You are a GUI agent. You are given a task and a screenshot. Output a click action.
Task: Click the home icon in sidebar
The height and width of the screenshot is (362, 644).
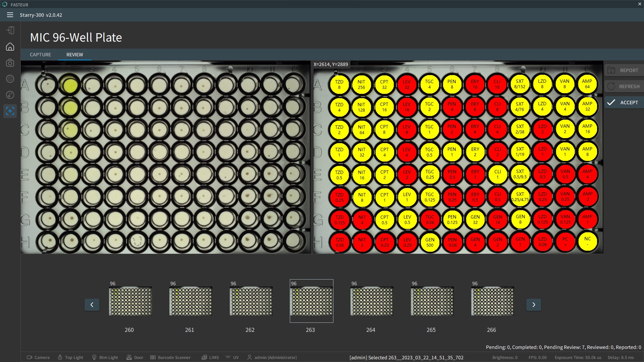(10, 47)
